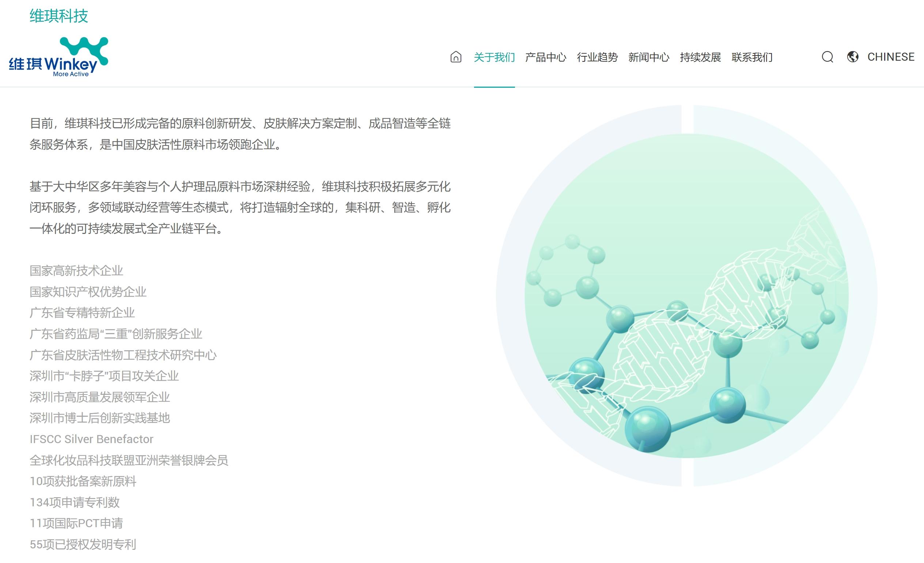Viewport: 924px width, 563px height.
Task: Open the 联系我们 menu
Action: (x=751, y=57)
